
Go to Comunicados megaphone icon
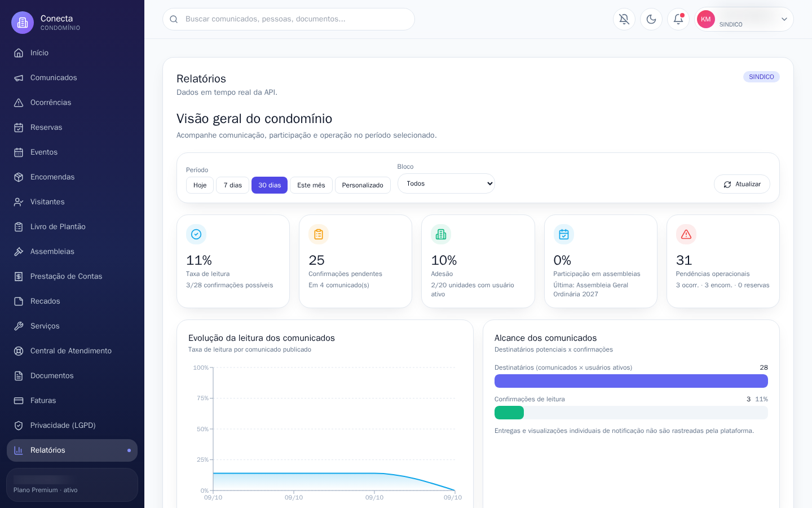pyautogui.click(x=19, y=78)
